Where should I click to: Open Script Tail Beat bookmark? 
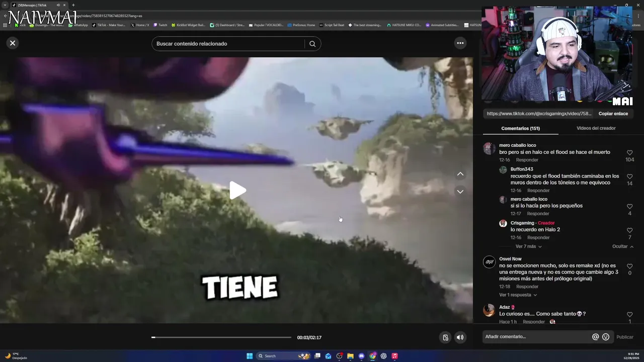point(332,25)
